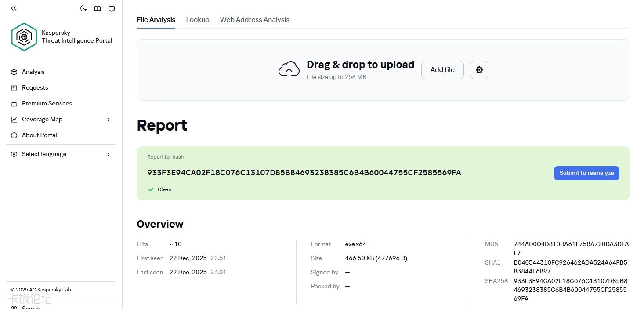Screen dimensions: 644x309
Task: Switch to the Lookup tab
Action: pyautogui.click(x=197, y=20)
